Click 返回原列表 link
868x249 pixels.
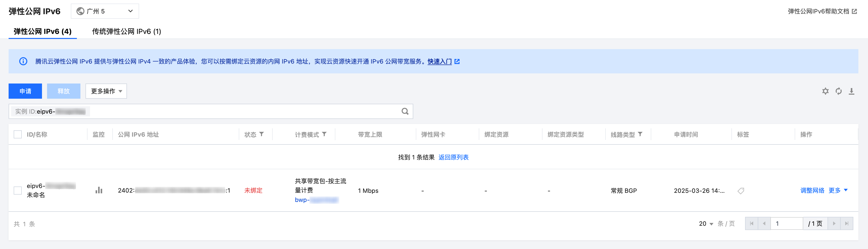453,157
